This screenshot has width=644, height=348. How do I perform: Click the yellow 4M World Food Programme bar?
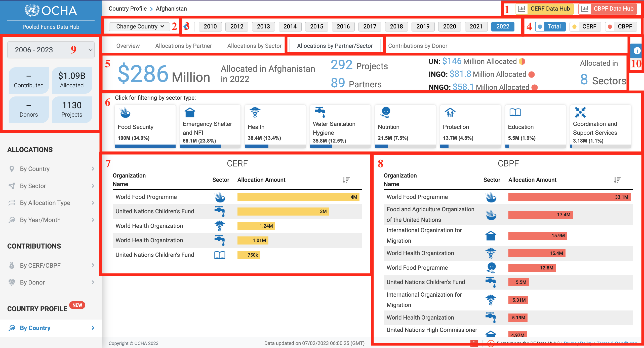tap(298, 197)
